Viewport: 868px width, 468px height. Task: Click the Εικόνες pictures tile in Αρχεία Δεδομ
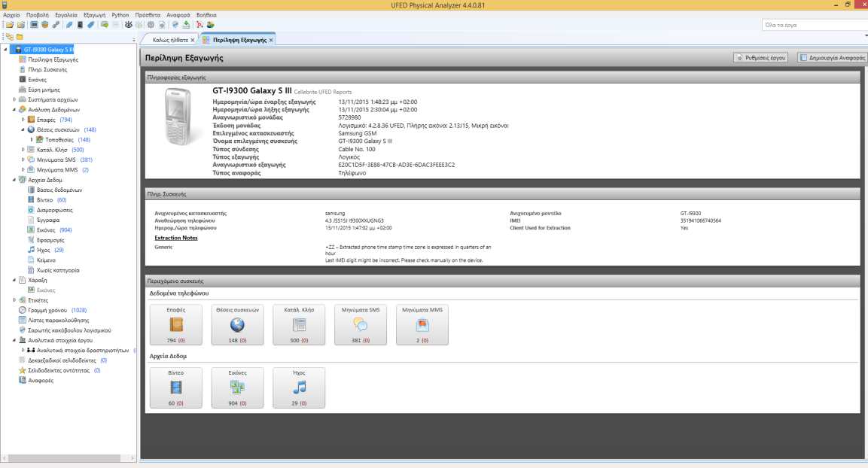[x=237, y=387]
